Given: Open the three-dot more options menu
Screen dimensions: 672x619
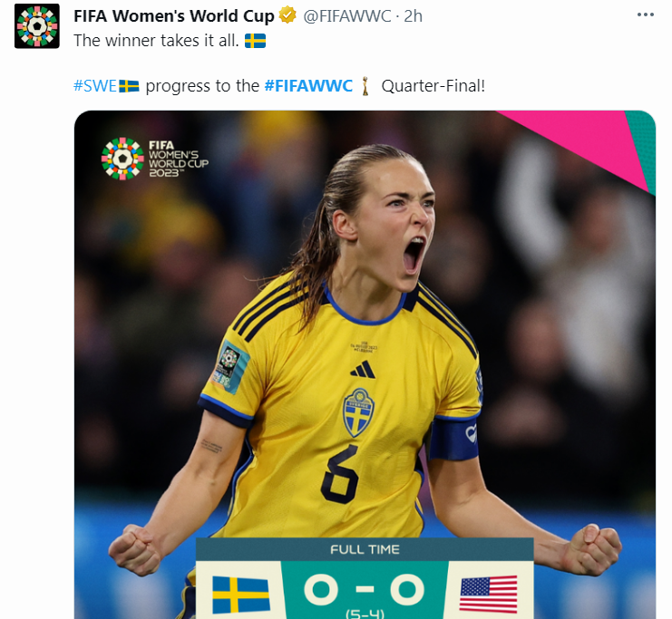Looking at the screenshot, I should (x=645, y=15).
